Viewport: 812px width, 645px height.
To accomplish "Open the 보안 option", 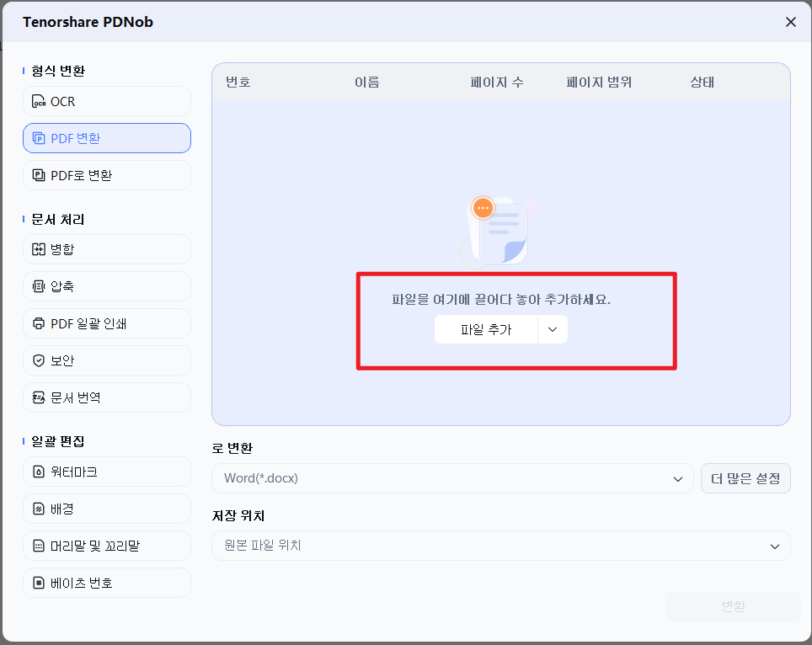I will pos(107,360).
